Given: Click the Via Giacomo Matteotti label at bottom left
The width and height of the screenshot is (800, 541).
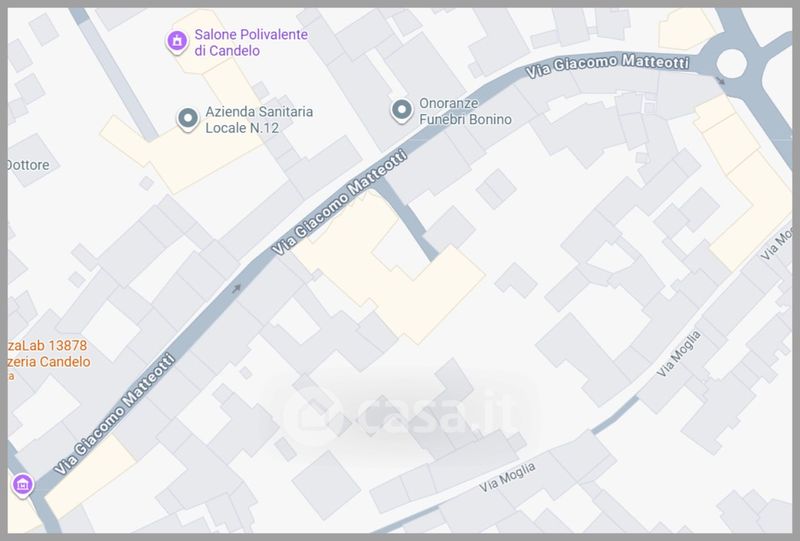Looking at the screenshot, I should tap(115, 414).
